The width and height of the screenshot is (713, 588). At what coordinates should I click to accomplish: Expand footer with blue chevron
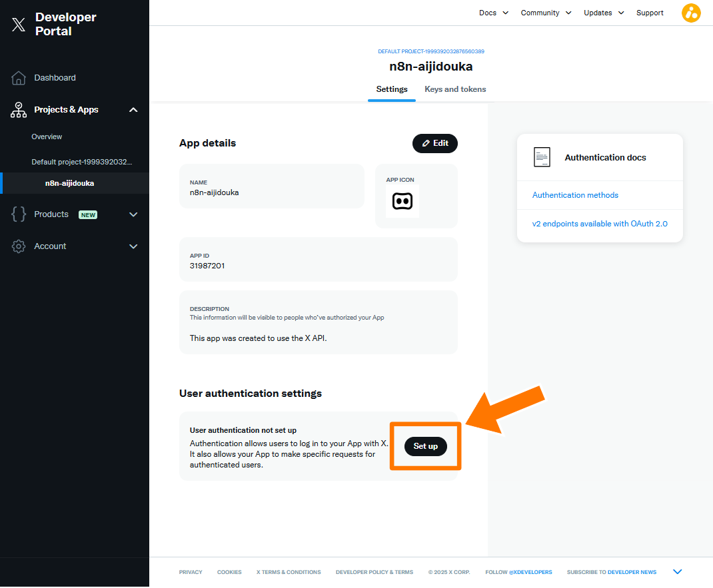coord(678,571)
